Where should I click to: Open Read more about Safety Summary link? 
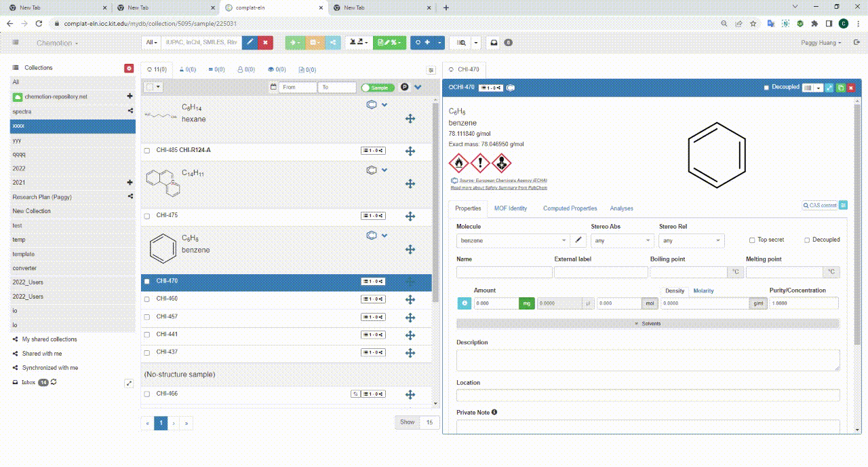pyautogui.click(x=498, y=188)
